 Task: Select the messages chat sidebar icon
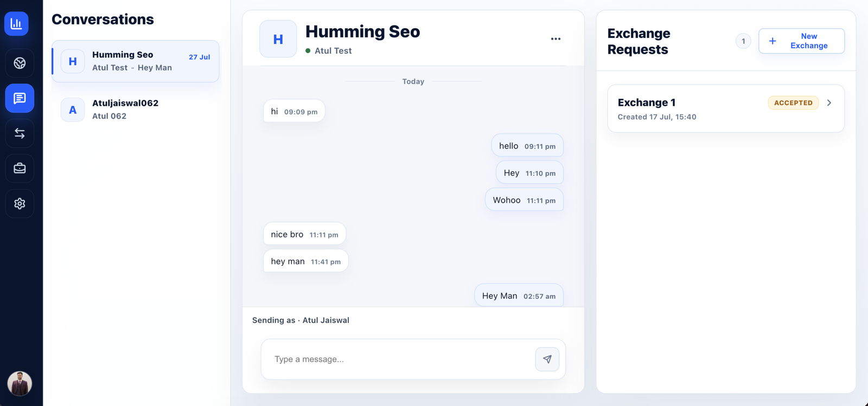click(x=20, y=98)
